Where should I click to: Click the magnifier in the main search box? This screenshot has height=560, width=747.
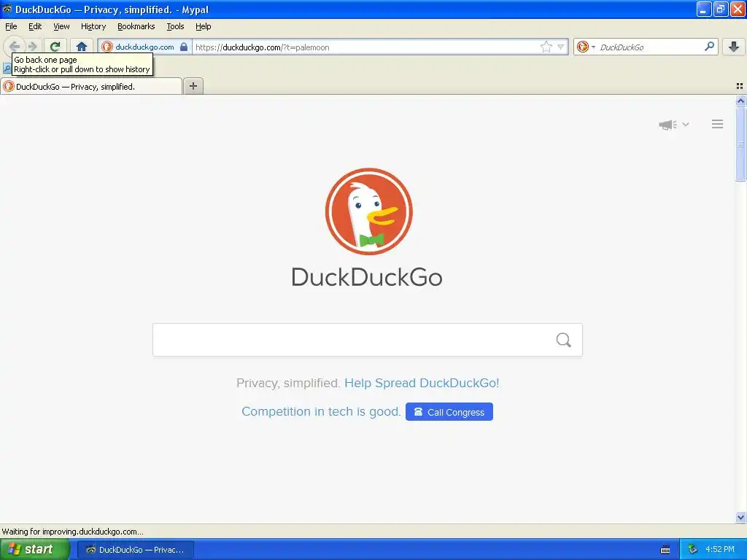pos(564,340)
